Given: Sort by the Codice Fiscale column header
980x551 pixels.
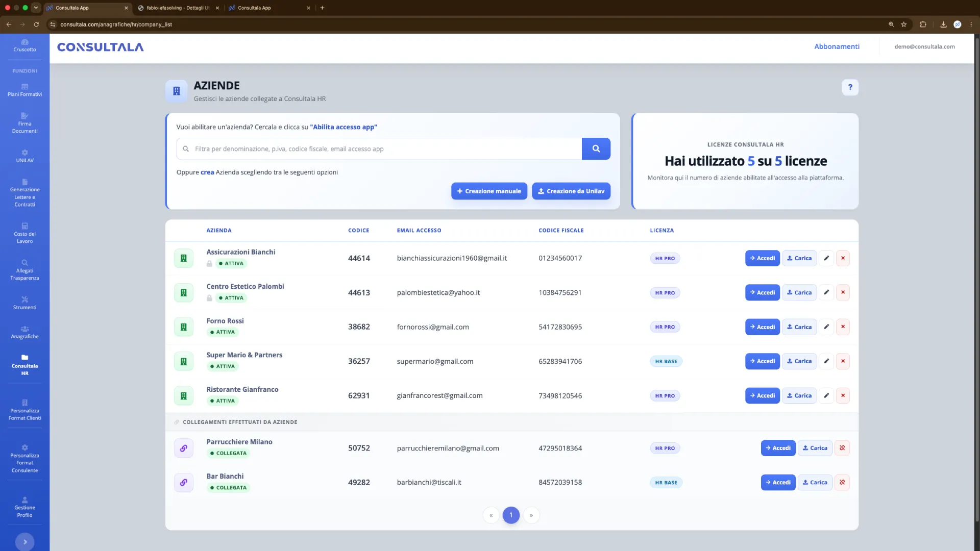Looking at the screenshot, I should [561, 231].
